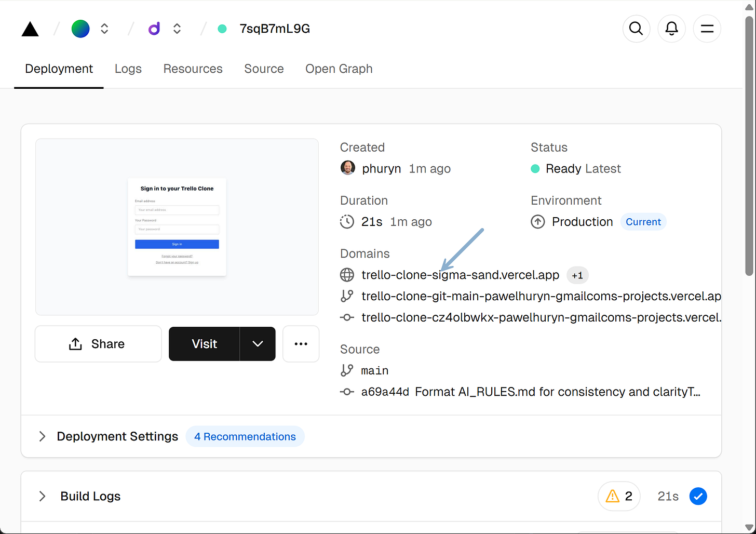
Task: Click the Production environment arrow icon
Action: pyautogui.click(x=538, y=222)
